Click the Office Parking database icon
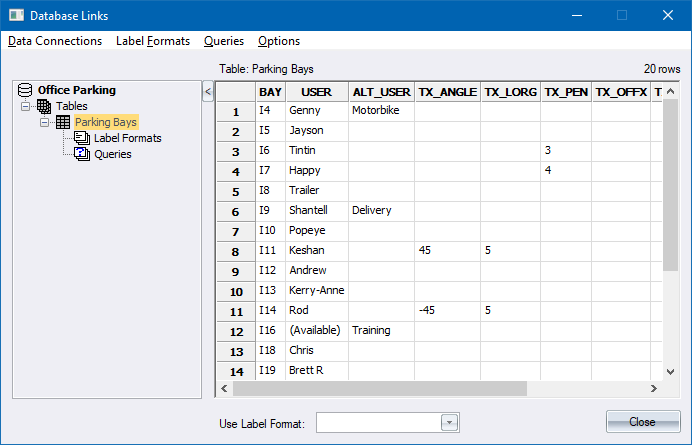Screen dimensions: 692x445 26,90
